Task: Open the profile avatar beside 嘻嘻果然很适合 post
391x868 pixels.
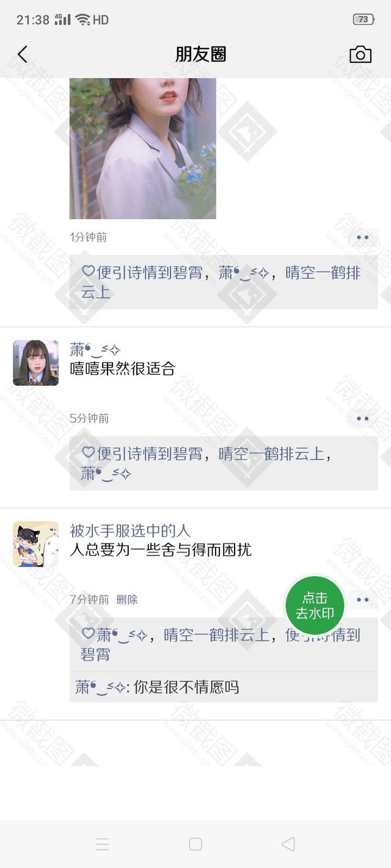Action: click(x=35, y=363)
